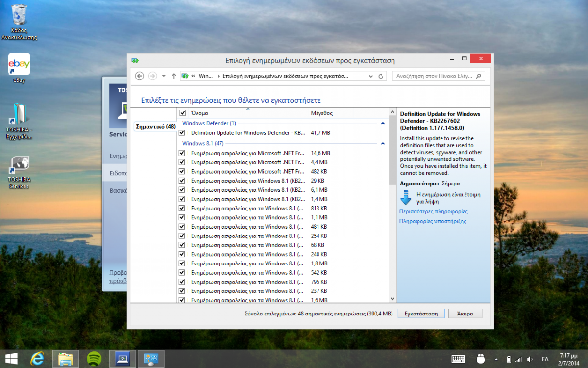Image resolution: width=588 pixels, height=368 pixels.
Task: Open the recent locations dropdown arrow
Action: pos(164,76)
